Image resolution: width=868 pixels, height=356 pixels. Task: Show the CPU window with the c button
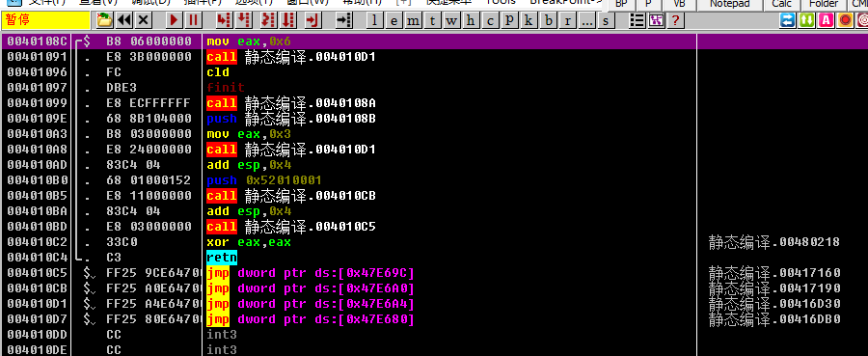[490, 21]
